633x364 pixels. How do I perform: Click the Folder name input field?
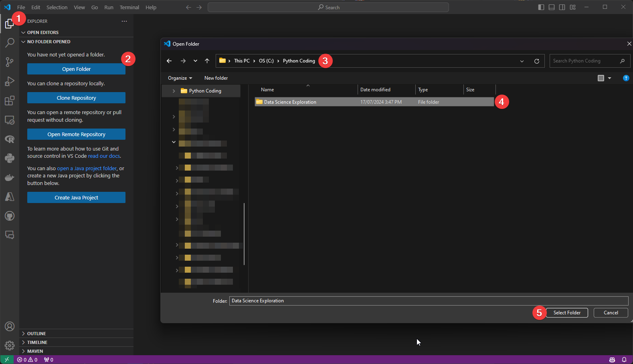(x=429, y=301)
